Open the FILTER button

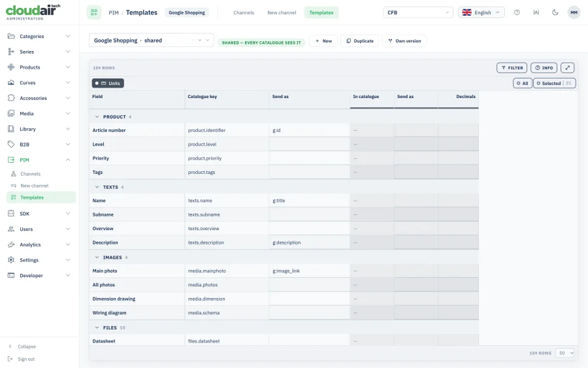(512, 68)
